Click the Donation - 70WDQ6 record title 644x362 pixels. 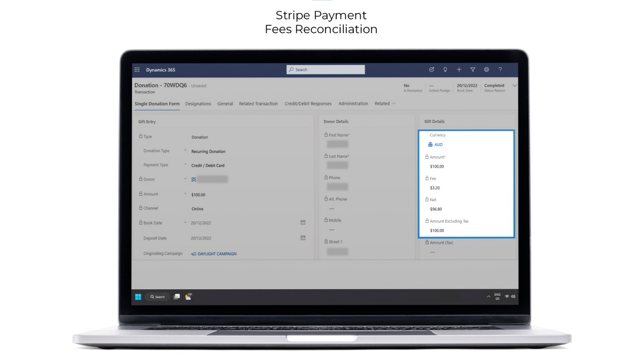point(160,85)
